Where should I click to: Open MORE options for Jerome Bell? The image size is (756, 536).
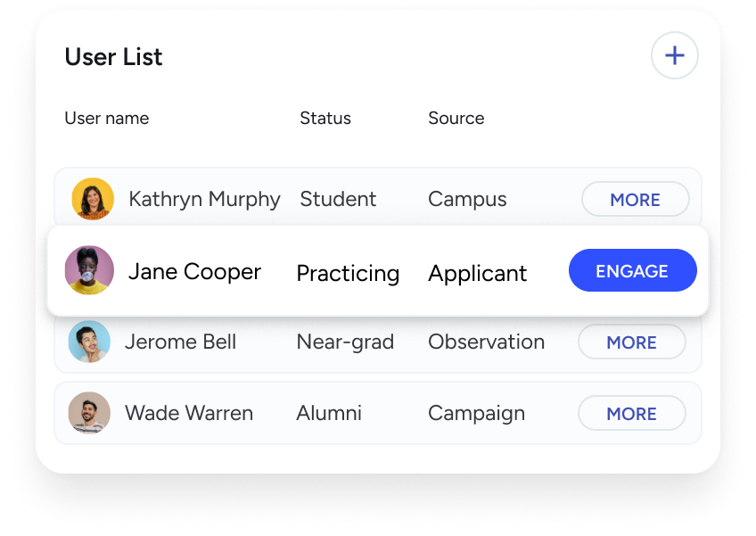click(631, 342)
